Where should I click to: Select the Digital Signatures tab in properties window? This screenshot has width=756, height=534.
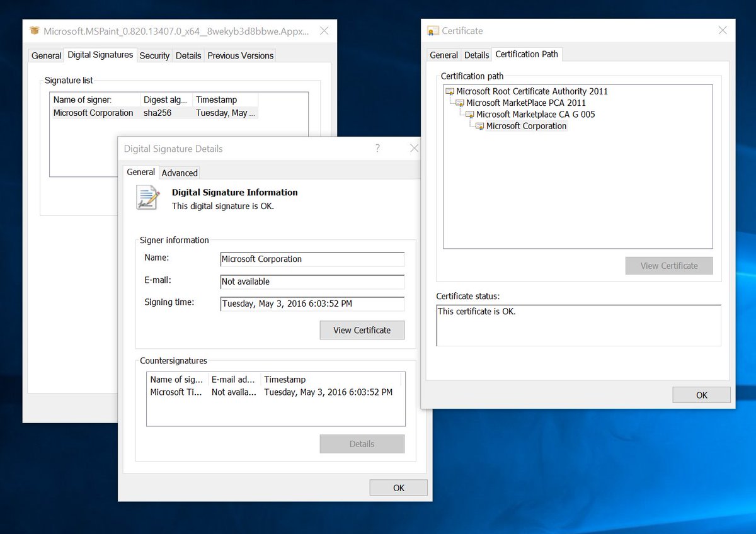tap(100, 55)
